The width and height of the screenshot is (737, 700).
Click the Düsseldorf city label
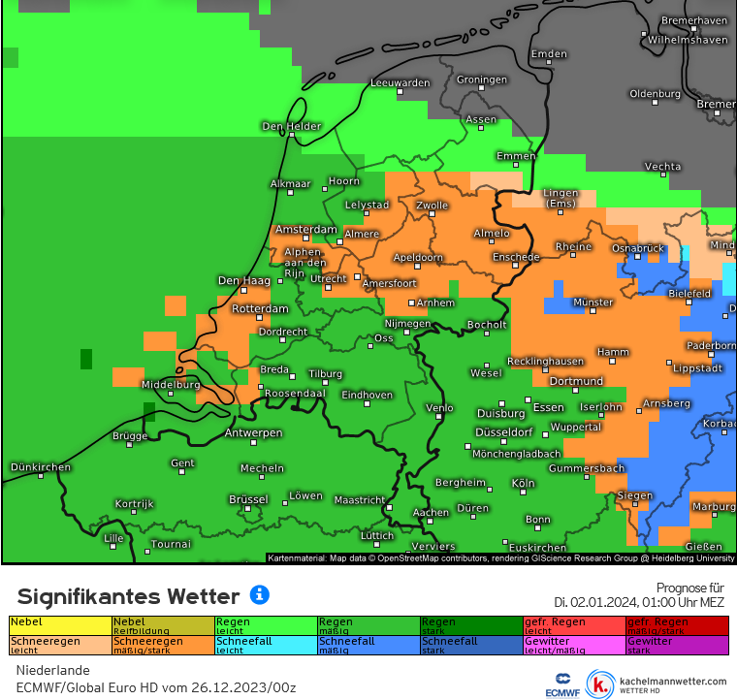click(x=504, y=432)
